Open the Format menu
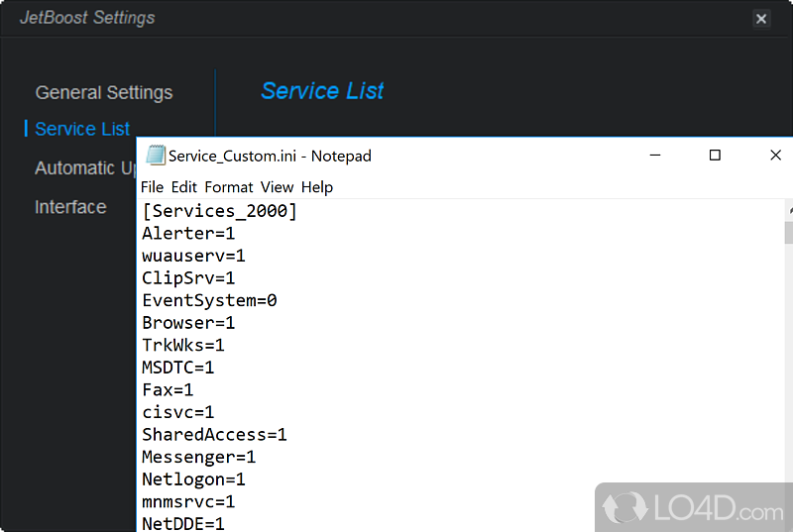Viewport: 793px width, 532px height. pos(229,187)
